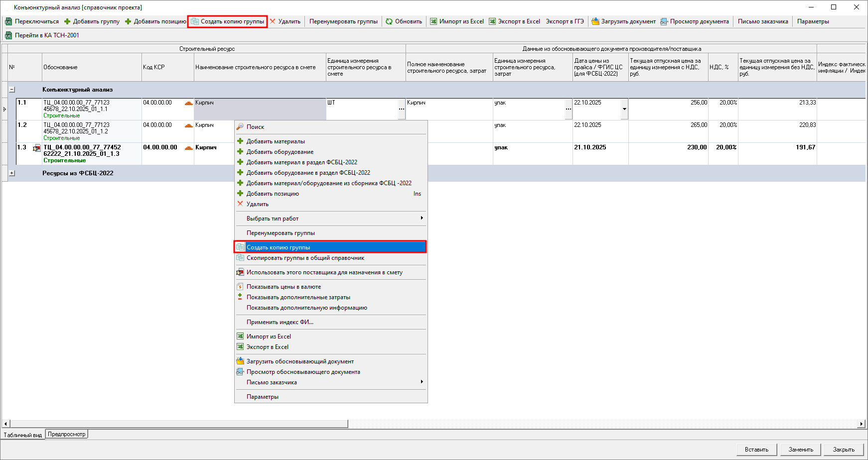Screen dimensions: 868x460
Task: Select Скопировать группы в общий справочник
Action: point(331,258)
